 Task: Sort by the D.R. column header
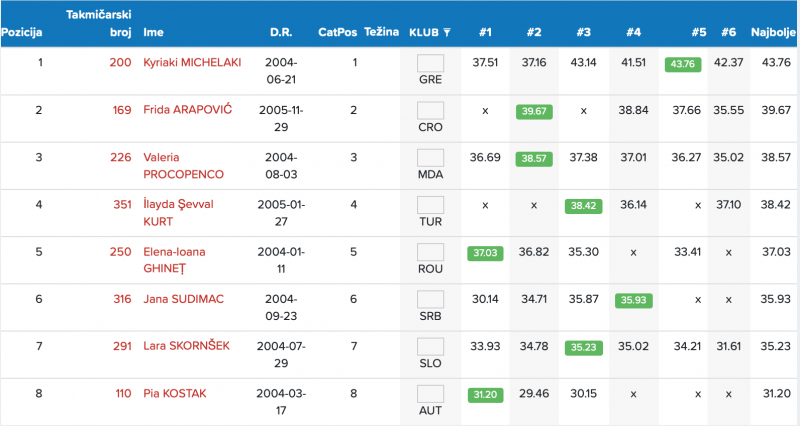tap(281, 32)
